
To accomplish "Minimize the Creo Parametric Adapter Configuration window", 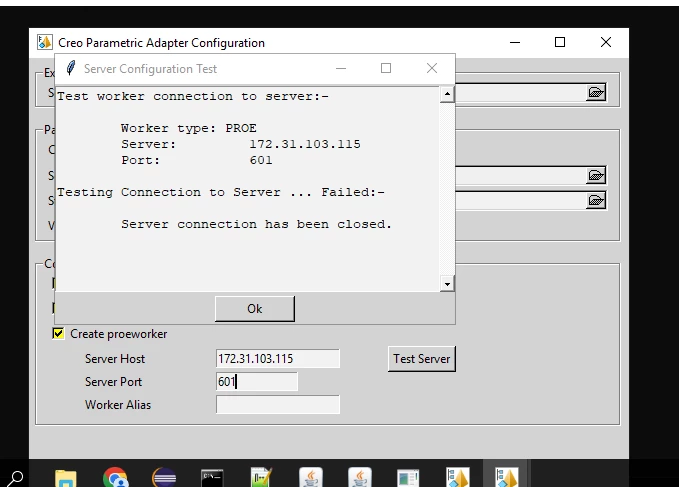I will click(515, 42).
